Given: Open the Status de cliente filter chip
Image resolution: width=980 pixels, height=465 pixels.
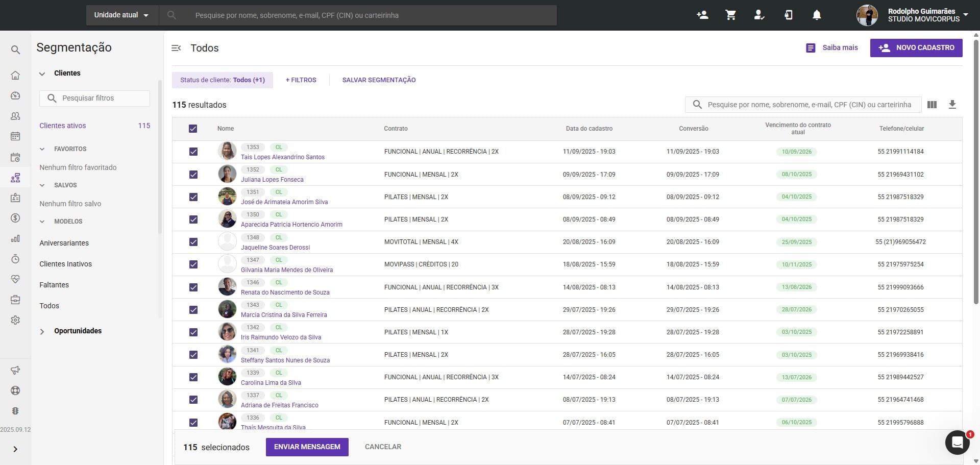Looking at the screenshot, I should point(223,80).
